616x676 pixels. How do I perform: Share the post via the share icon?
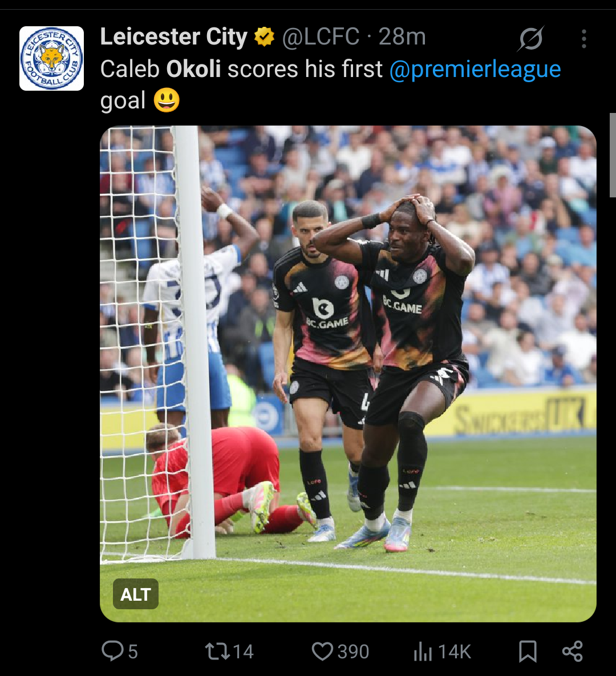click(x=573, y=651)
